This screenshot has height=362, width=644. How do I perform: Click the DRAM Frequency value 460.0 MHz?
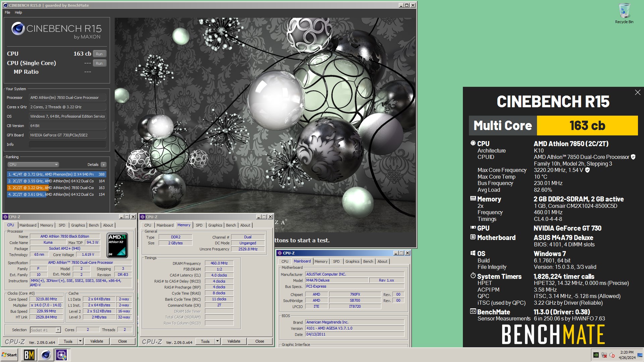(219, 263)
